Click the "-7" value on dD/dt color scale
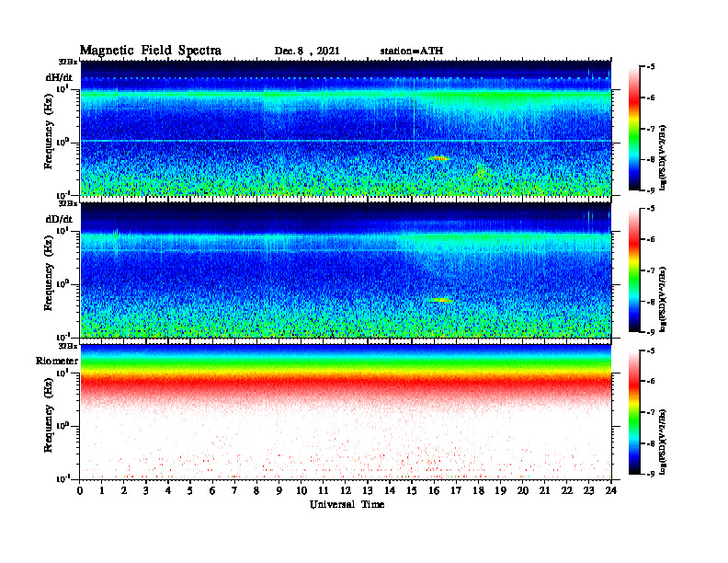Screen dimensions: 728x563 point(651,270)
